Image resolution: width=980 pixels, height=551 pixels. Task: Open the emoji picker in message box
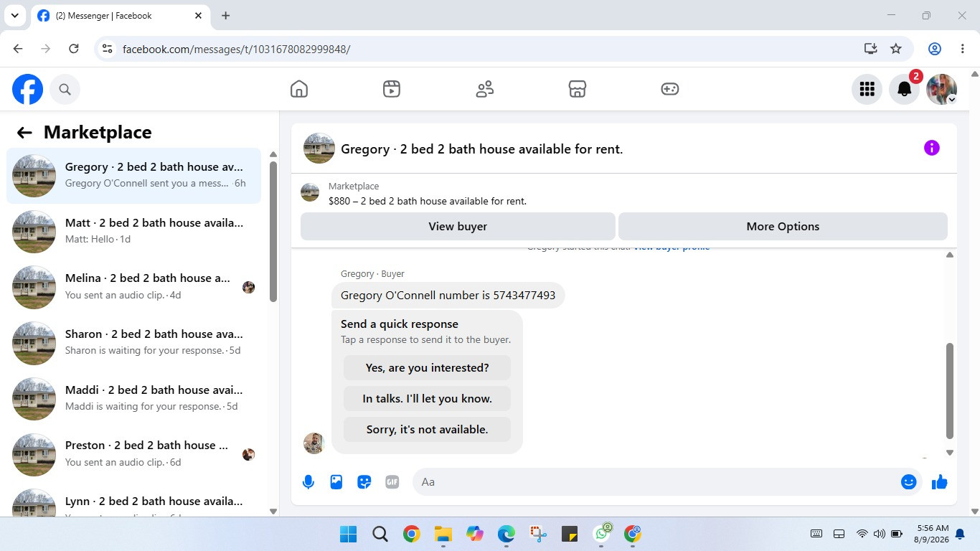pyautogui.click(x=909, y=482)
